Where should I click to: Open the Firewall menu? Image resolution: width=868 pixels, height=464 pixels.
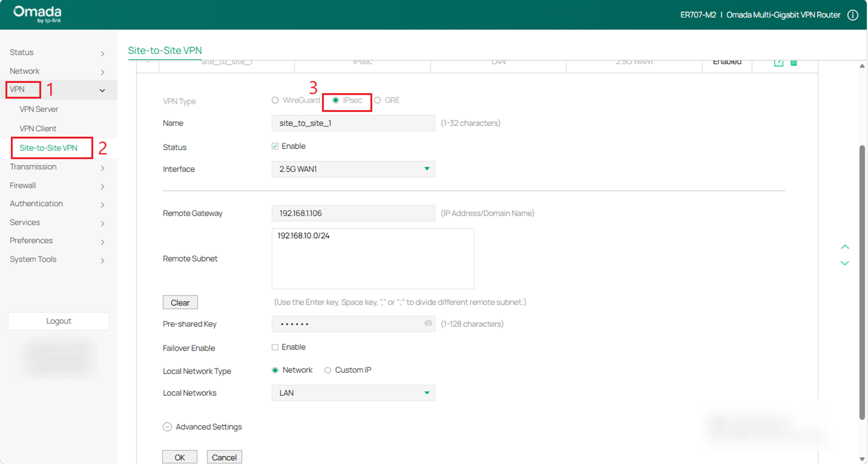[22, 185]
